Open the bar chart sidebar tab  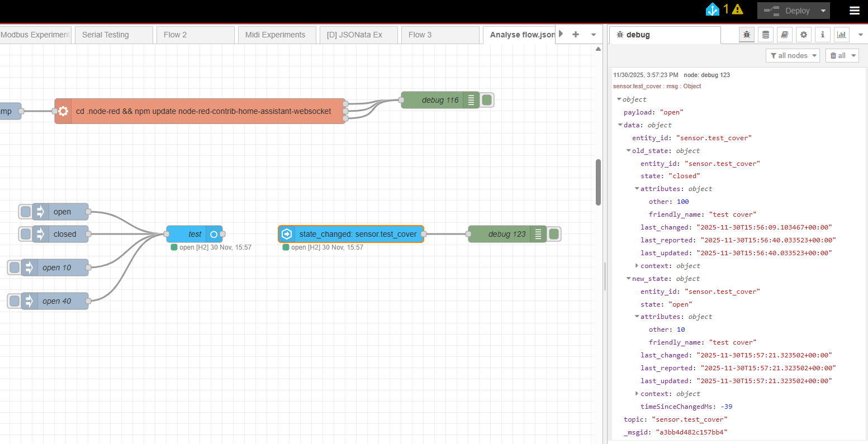[841, 35]
